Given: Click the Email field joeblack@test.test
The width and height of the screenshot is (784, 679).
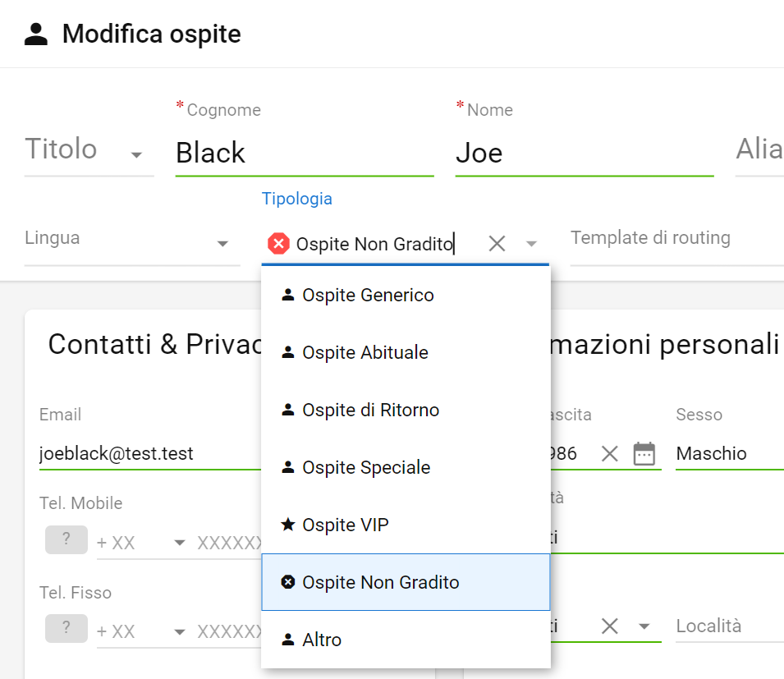Looking at the screenshot, I should pos(150,453).
